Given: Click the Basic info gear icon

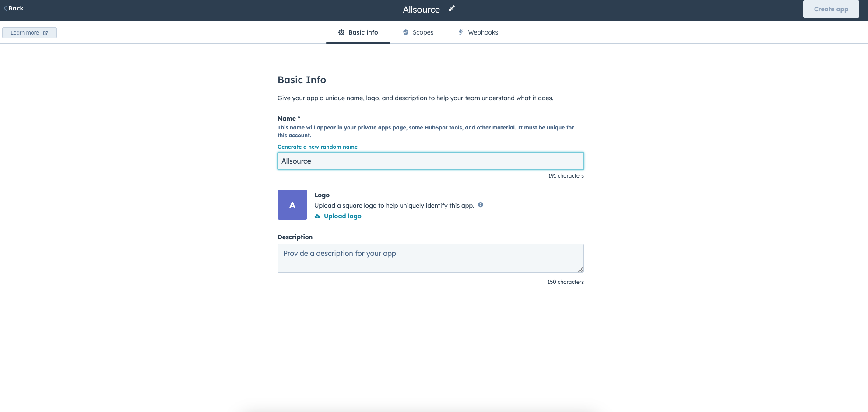Looking at the screenshot, I should pyautogui.click(x=341, y=32).
